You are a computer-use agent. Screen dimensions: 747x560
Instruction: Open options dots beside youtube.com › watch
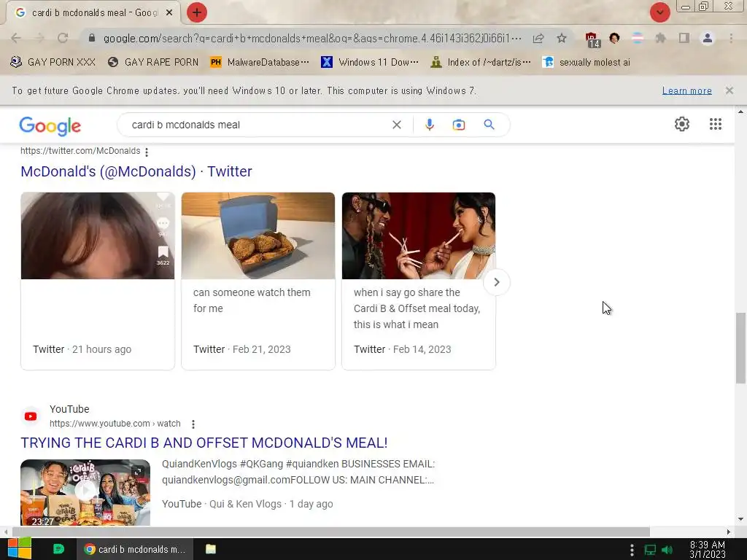(x=193, y=424)
